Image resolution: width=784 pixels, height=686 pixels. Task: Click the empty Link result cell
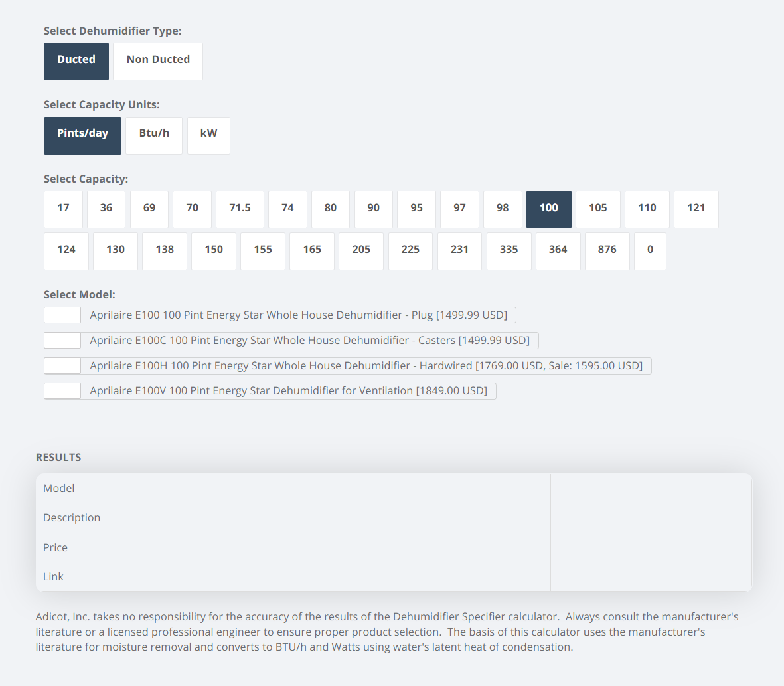[651, 576]
